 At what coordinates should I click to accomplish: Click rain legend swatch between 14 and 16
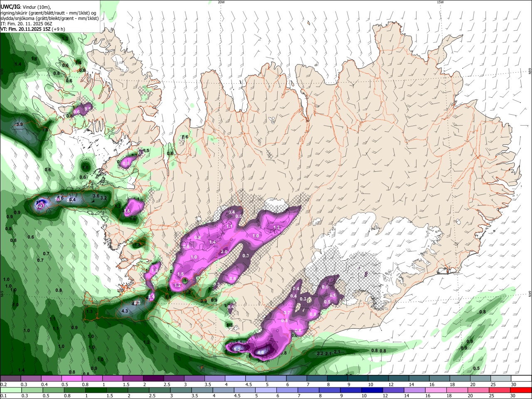(x=415, y=390)
